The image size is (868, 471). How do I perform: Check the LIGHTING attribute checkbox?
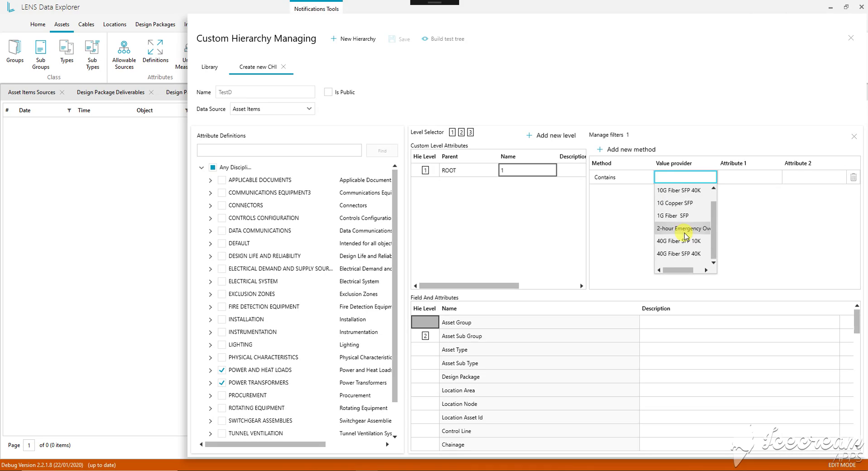(222, 345)
